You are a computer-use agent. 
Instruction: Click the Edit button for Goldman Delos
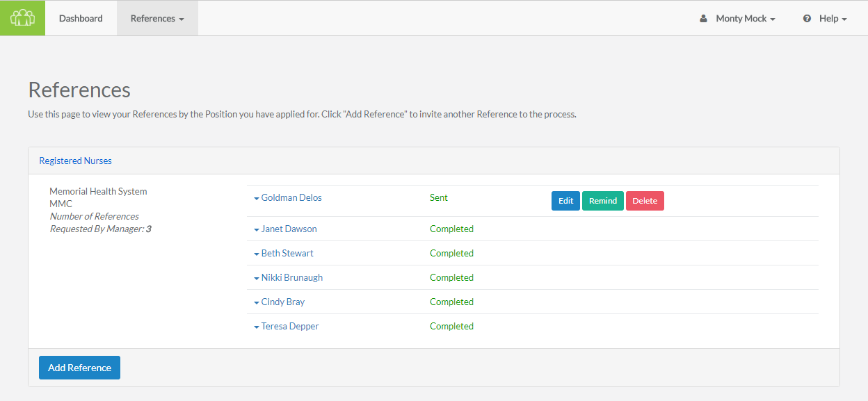[565, 200]
